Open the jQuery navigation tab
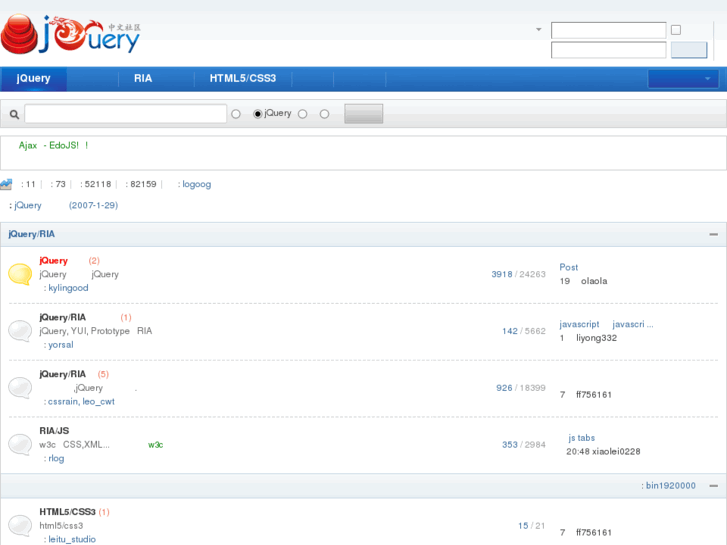Image resolution: width=727 pixels, height=545 pixels. point(33,78)
